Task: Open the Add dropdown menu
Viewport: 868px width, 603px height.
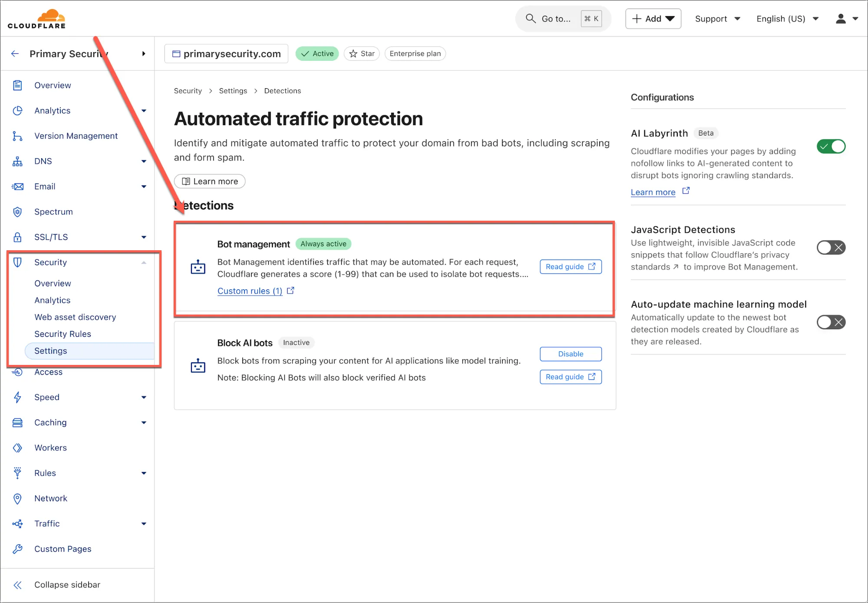Action: pos(653,19)
